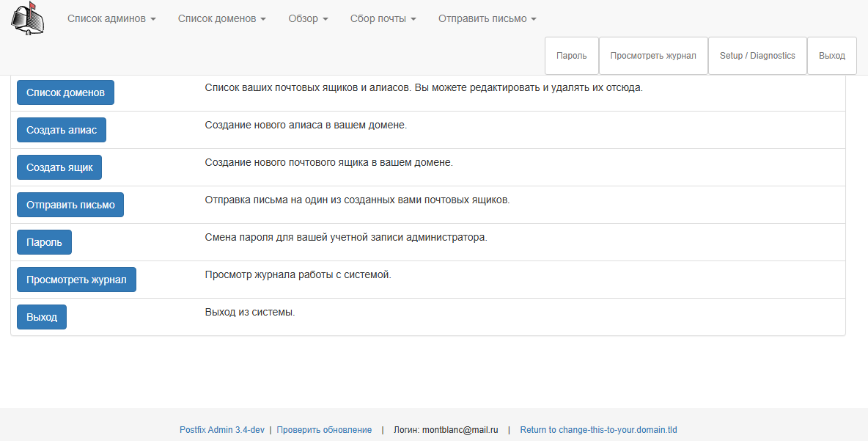
Task: Open the Postfix Admin 3.4-dev footer link
Action: [221, 430]
